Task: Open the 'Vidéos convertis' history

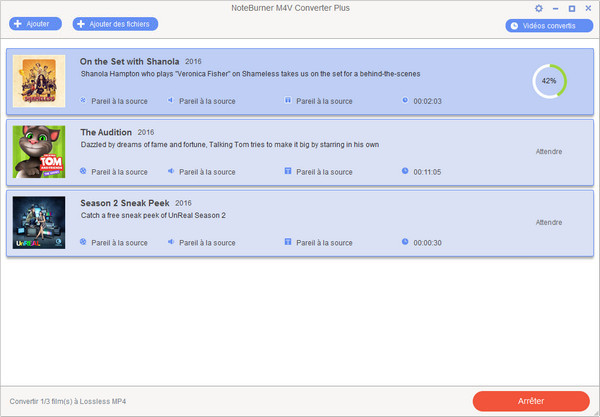Action: point(549,25)
